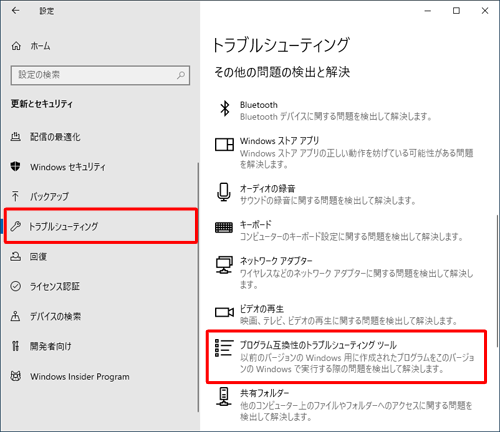Click the back arrow in Settings title bar
The width and height of the screenshot is (500, 432).
click(15, 11)
